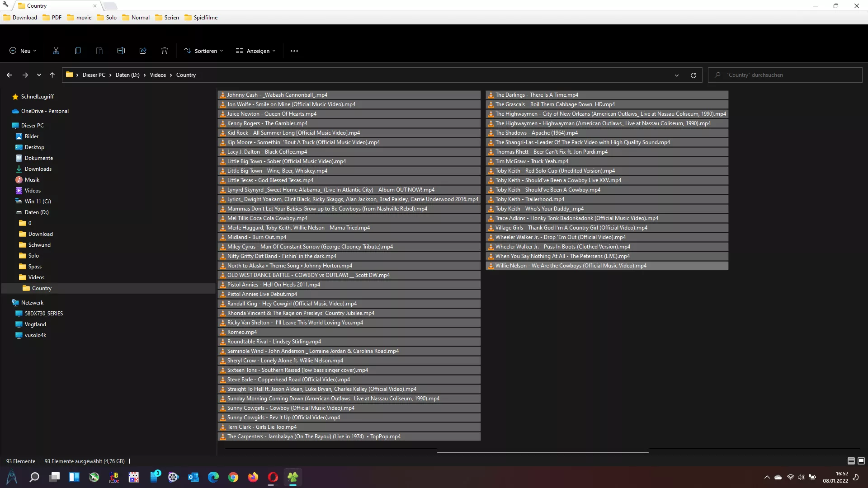Select Terri Clark - Girls Lie Too.mp4
868x488 pixels.
click(349, 427)
